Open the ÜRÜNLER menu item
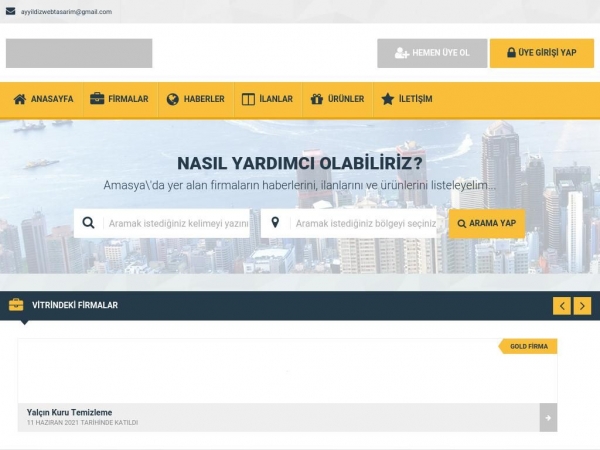Screen dimensions: 600x450 (x=337, y=99)
